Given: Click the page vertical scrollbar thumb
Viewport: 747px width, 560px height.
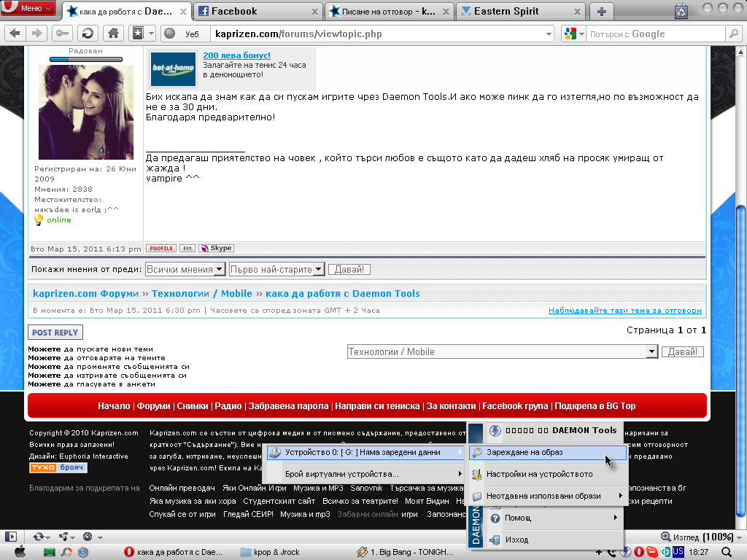Looking at the screenshot, I should (740, 362).
